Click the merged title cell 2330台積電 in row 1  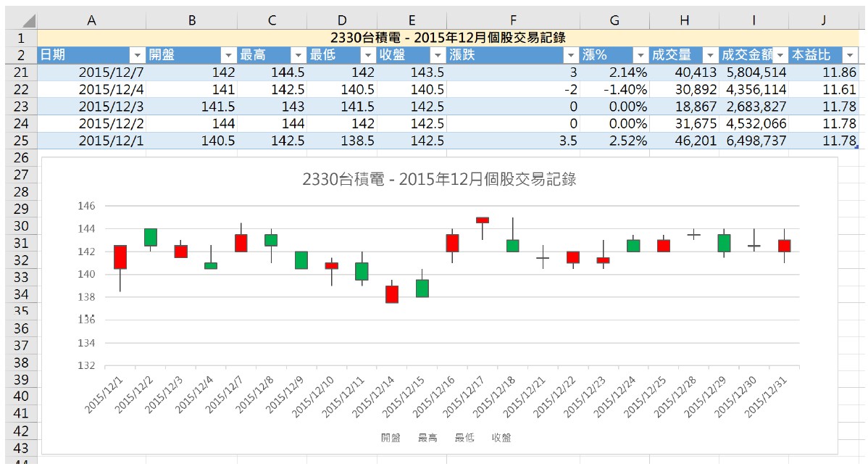[x=448, y=38]
